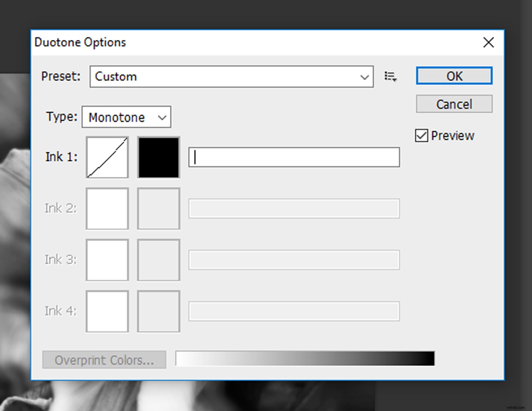Close the Duotone Options dialog
This screenshot has width=532, height=411.
pos(488,42)
